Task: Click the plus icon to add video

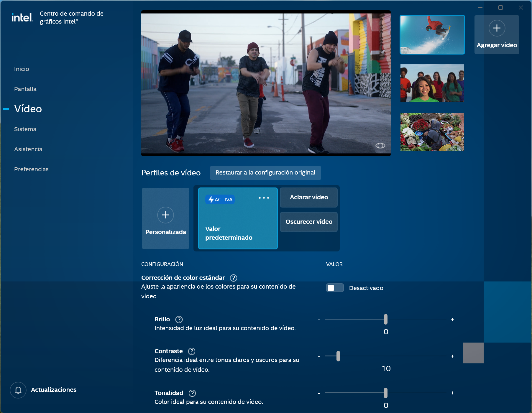Action: coord(497,28)
